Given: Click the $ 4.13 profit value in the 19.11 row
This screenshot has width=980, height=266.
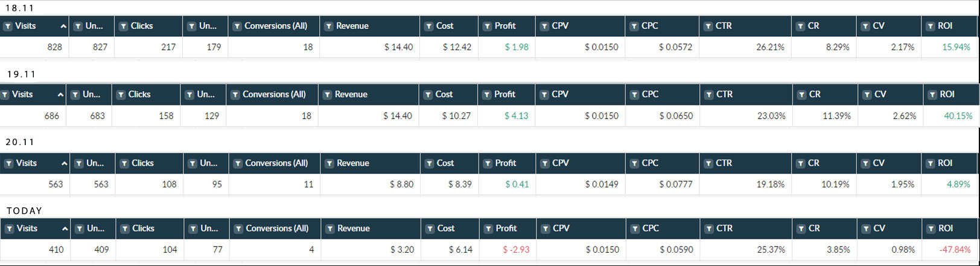Looking at the screenshot, I should coord(516,115).
